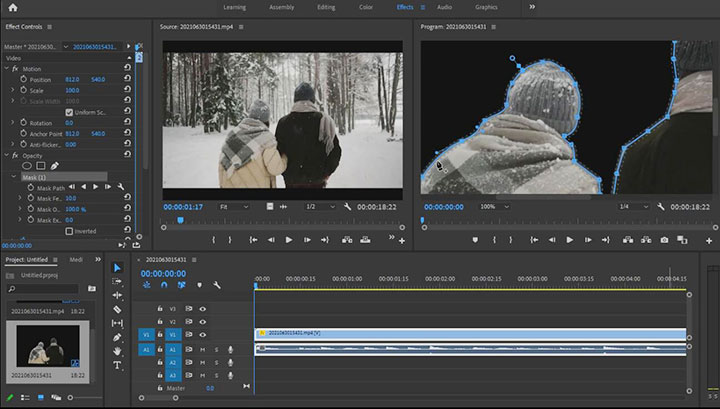Click the Source monitor playhead on scrubber

tap(180, 219)
